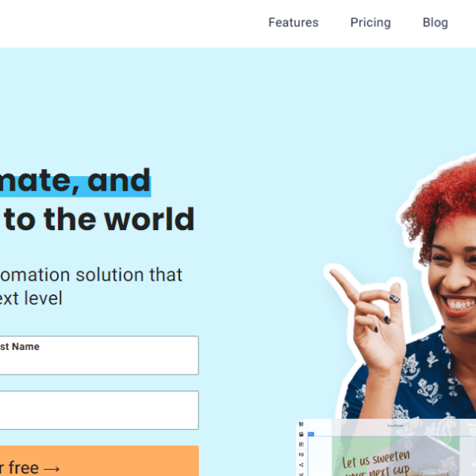Click the highlighted 'mate, and' headline text
The image size is (476, 476).
[x=75, y=181]
